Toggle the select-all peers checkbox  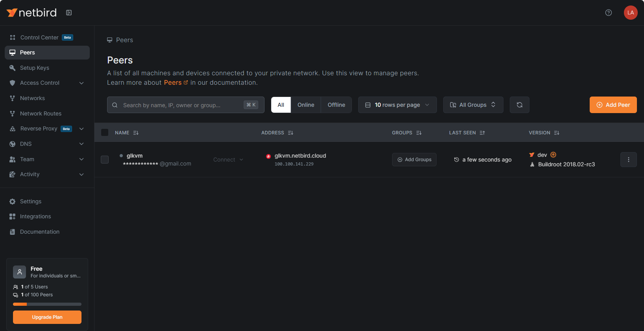(105, 132)
